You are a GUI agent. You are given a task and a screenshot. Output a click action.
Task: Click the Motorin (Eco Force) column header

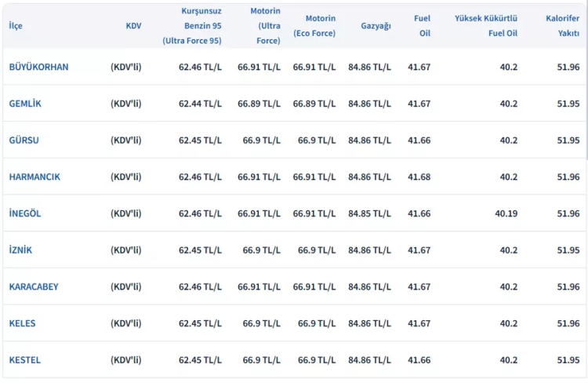tap(314, 26)
